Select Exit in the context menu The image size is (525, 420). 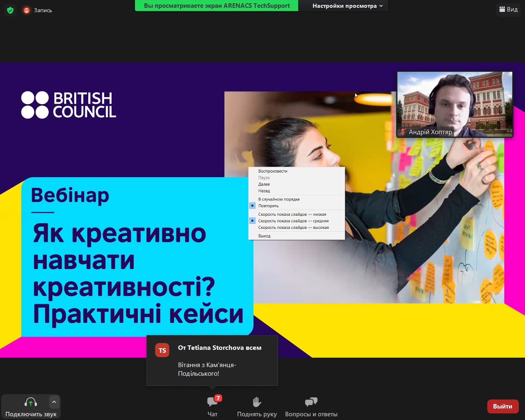coord(264,236)
